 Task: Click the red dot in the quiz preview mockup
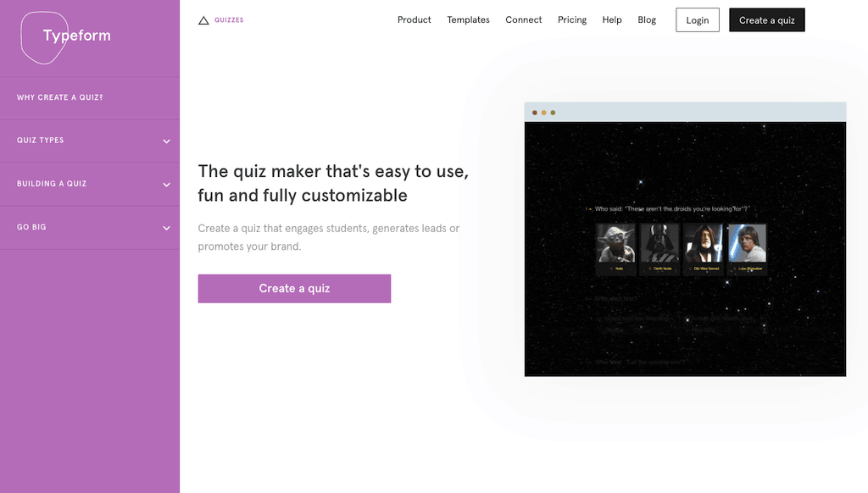534,111
